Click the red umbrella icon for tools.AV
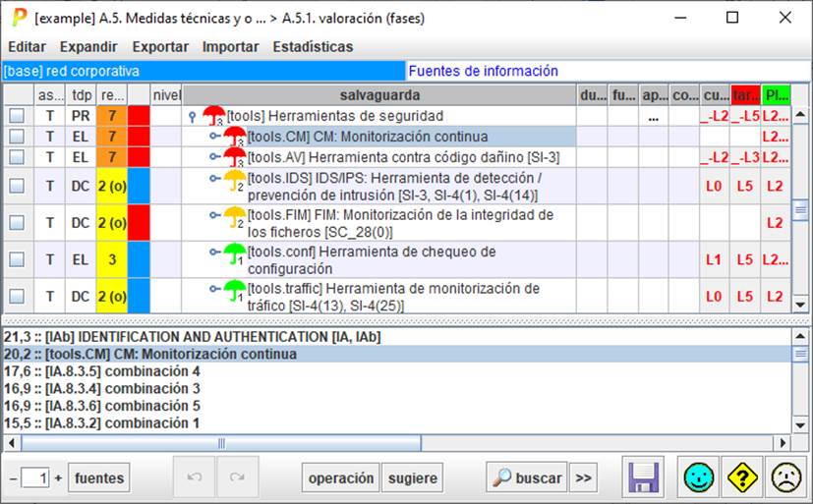 [235, 157]
